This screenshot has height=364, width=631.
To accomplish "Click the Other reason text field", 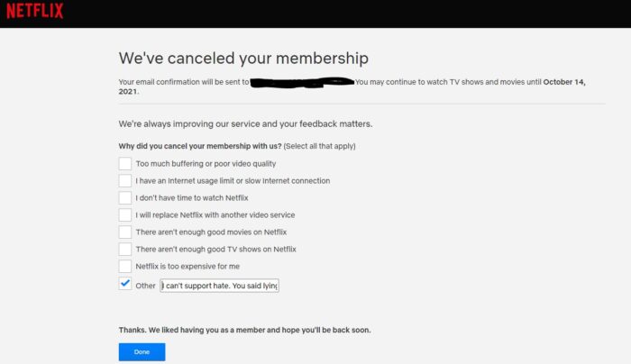I will click(x=219, y=286).
